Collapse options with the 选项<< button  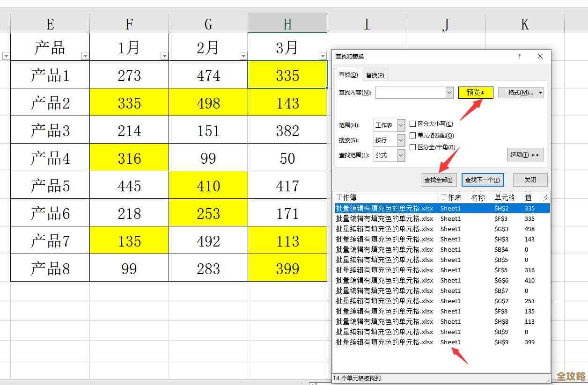click(525, 155)
